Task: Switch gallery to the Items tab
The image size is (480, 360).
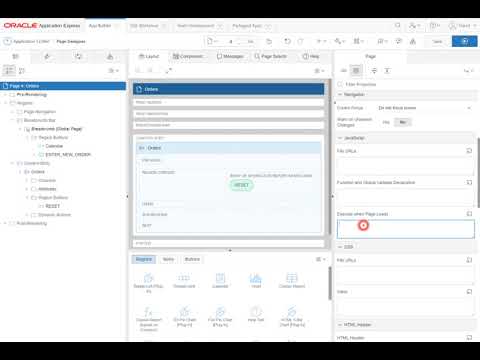Action: tap(168, 259)
